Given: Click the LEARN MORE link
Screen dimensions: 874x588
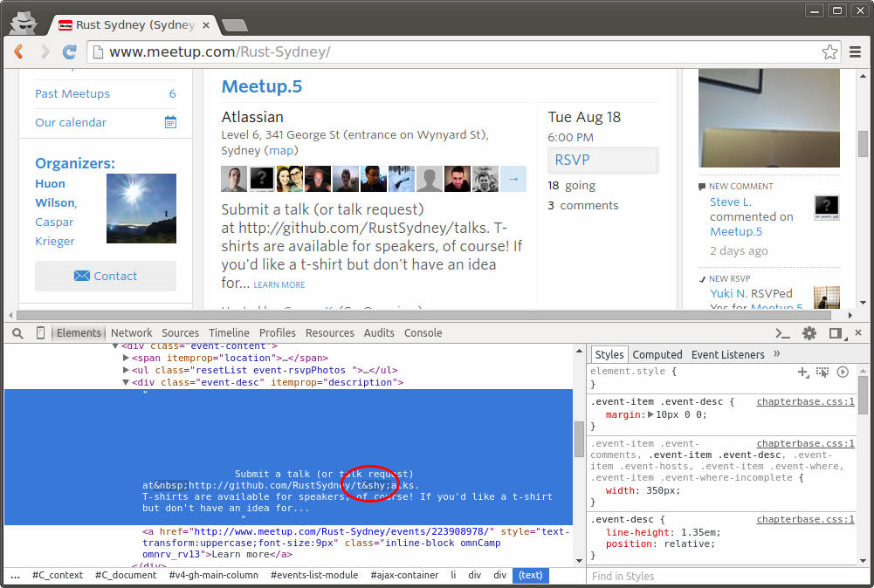Looking at the screenshot, I should click(x=279, y=284).
